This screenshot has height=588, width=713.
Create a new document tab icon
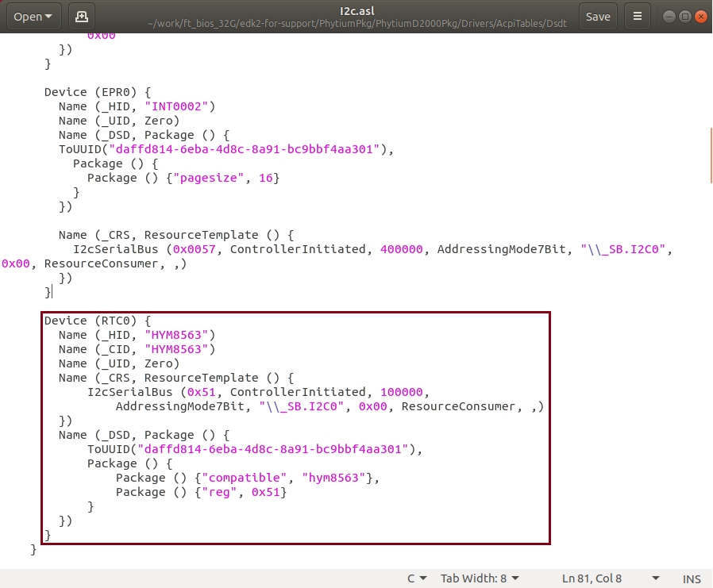pyautogui.click(x=82, y=17)
